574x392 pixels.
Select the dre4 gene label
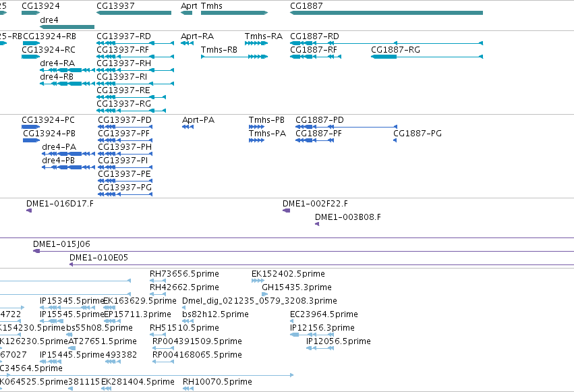pyautogui.click(x=49, y=20)
